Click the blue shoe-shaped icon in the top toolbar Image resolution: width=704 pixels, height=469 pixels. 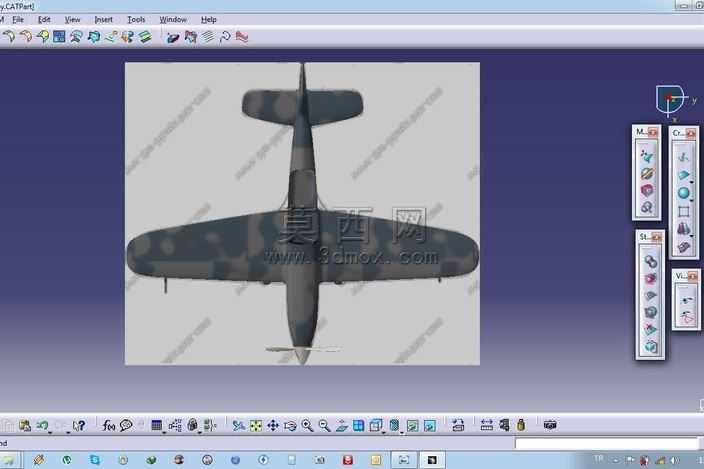point(173,38)
